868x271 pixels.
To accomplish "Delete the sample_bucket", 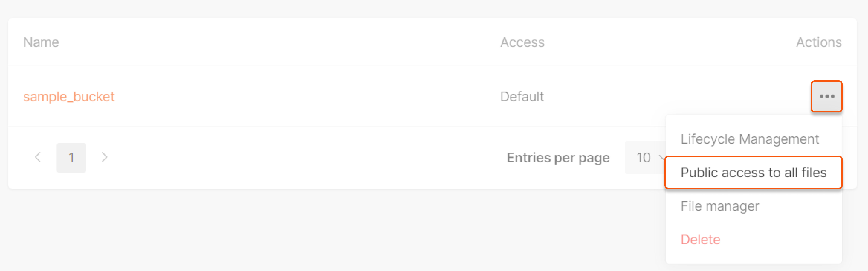I will point(700,239).
